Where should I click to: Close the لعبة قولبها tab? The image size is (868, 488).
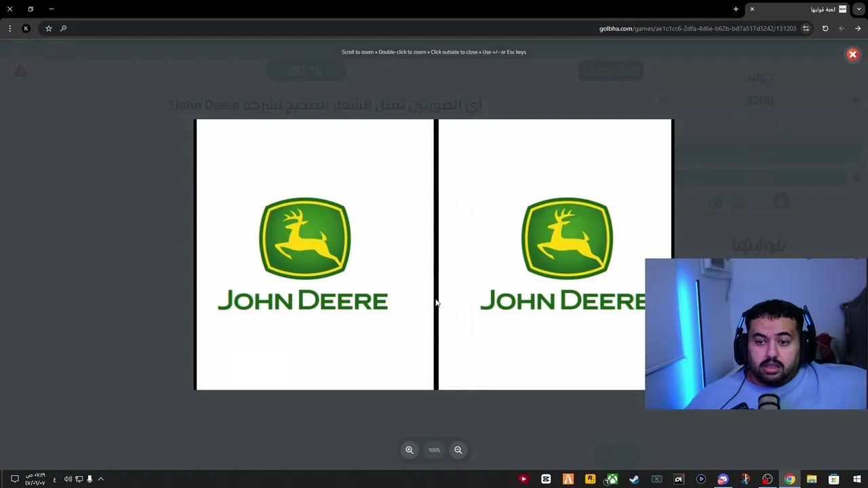tap(752, 9)
